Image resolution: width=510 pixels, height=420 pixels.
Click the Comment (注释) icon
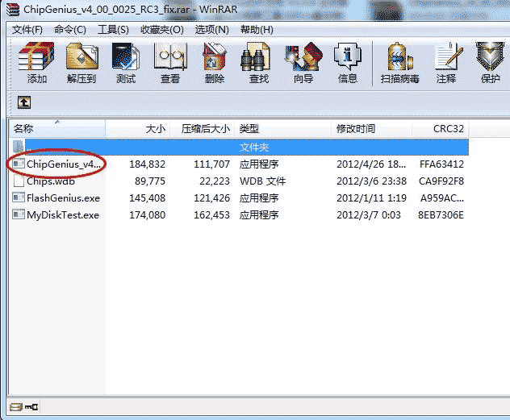pos(449,56)
